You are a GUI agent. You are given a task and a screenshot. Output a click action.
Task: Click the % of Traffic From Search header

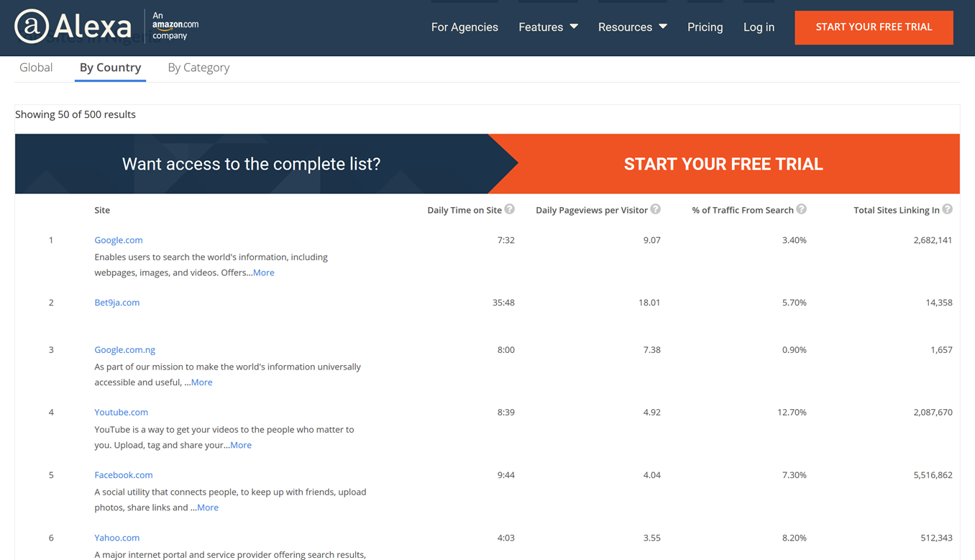pos(743,210)
